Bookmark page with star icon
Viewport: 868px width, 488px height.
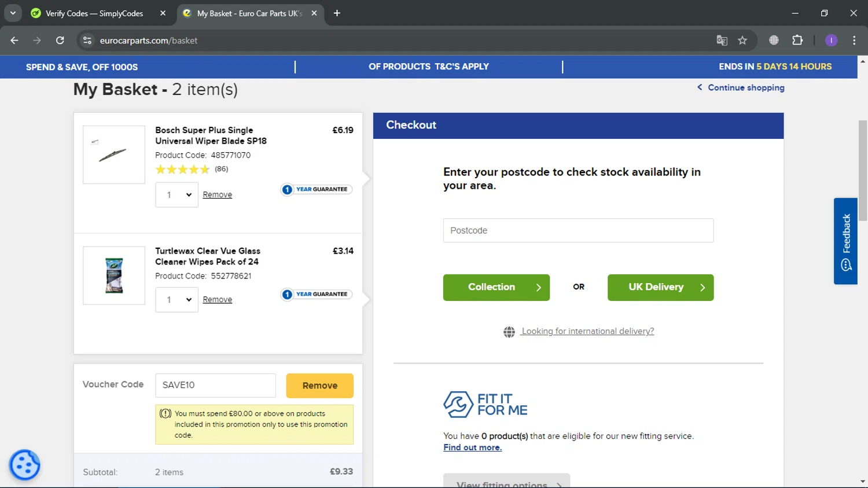(x=742, y=41)
